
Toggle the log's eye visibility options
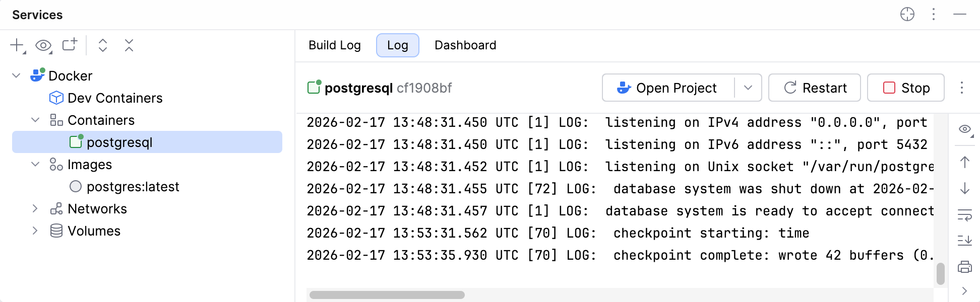coord(964,129)
